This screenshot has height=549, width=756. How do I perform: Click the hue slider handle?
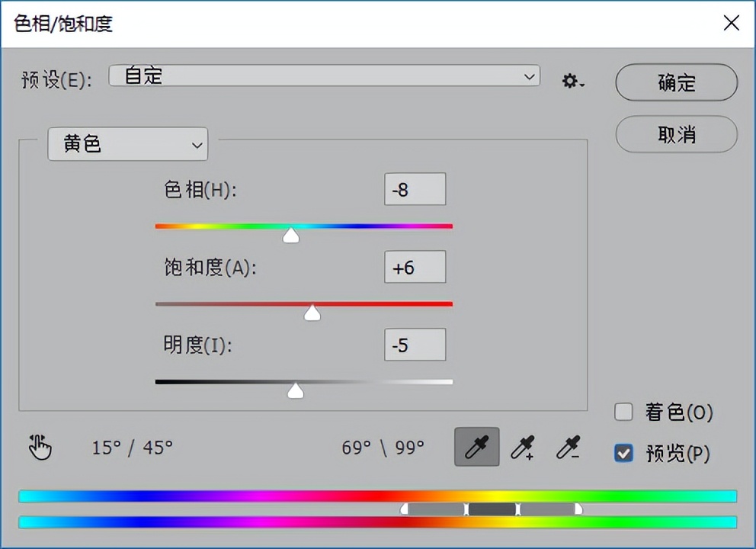pyautogui.click(x=290, y=236)
